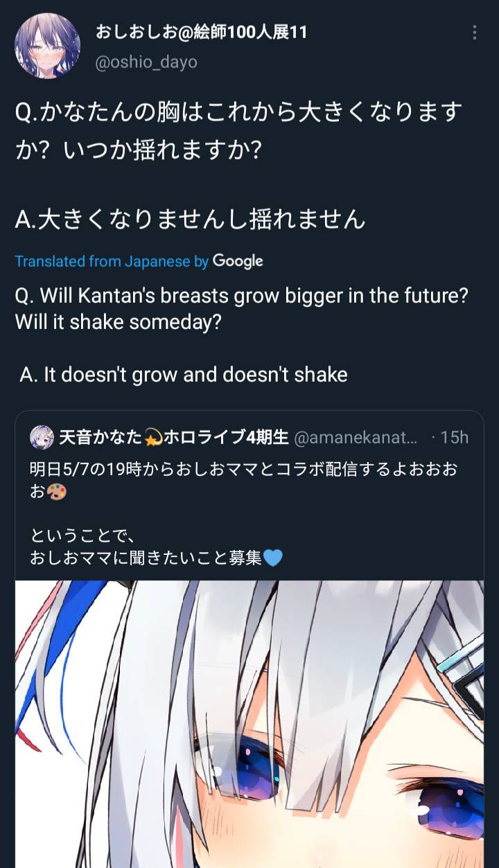Open the @oshio_dayo handle
This screenshot has height=868, width=499.
point(146,62)
